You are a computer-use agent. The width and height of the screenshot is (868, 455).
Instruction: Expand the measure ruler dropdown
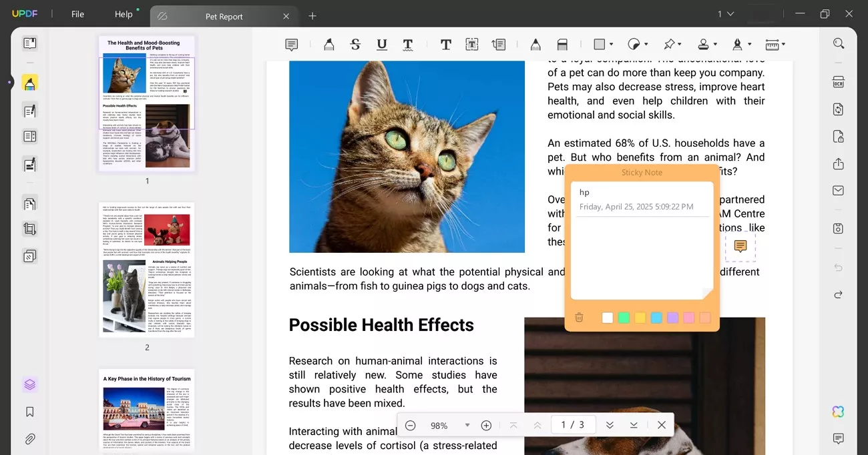(783, 45)
